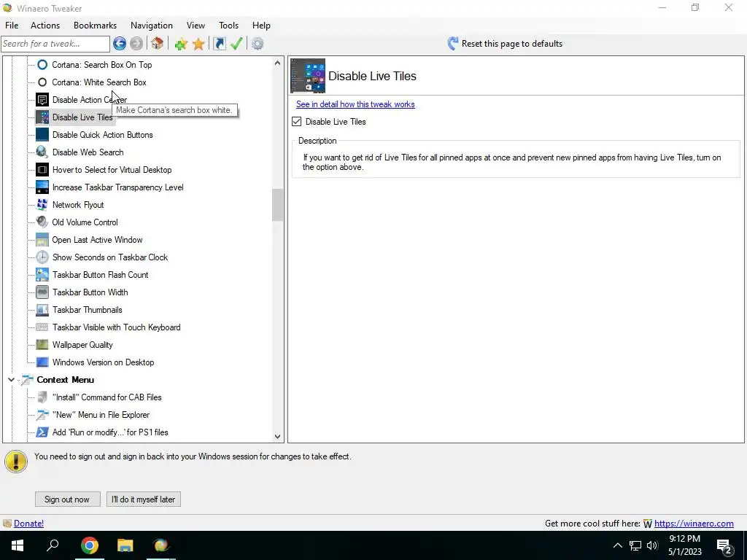Open the View menu
Screen dimensions: 747x560
click(x=196, y=26)
